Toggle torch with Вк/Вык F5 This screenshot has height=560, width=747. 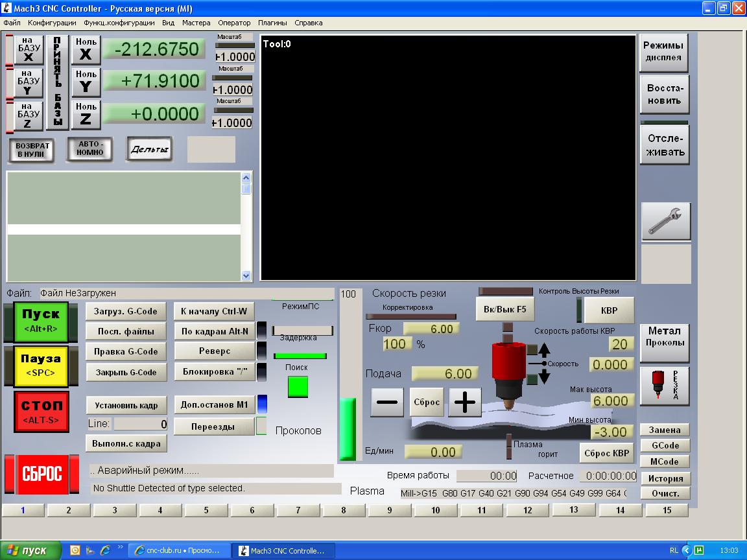(x=505, y=310)
